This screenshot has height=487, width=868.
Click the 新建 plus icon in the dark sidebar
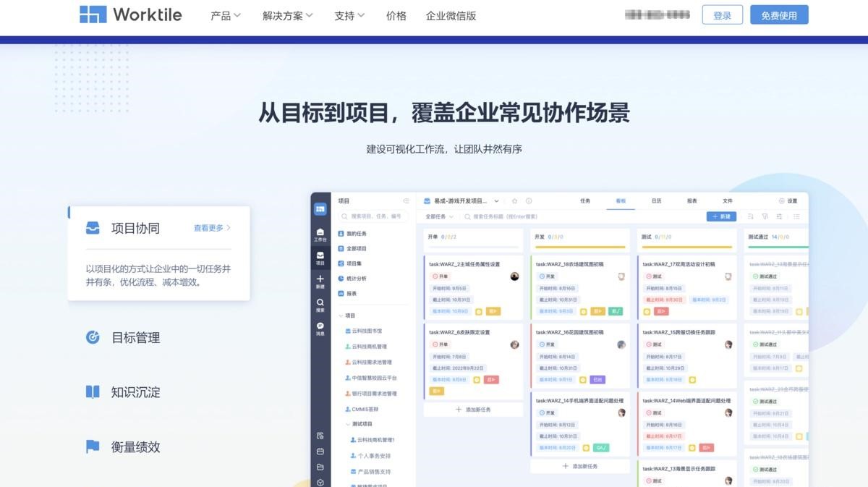pos(320,281)
